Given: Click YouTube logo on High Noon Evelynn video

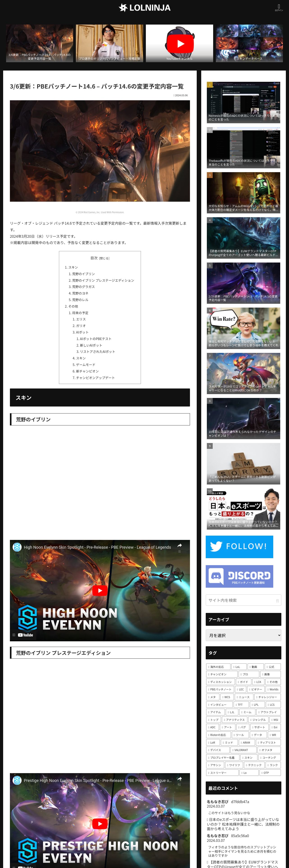Looking at the screenshot, I should tap(26, 635).
